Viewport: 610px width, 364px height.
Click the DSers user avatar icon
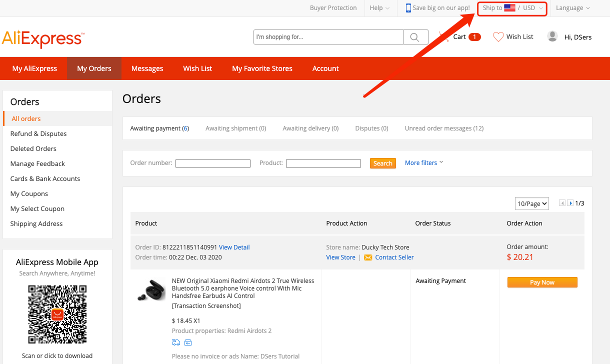552,36
